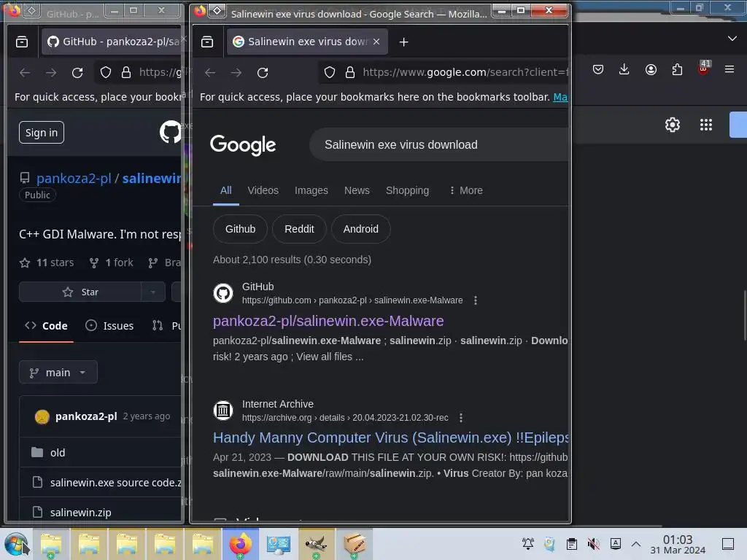Reload the Google search results page
Screen dimensions: 747x560
click(263, 72)
